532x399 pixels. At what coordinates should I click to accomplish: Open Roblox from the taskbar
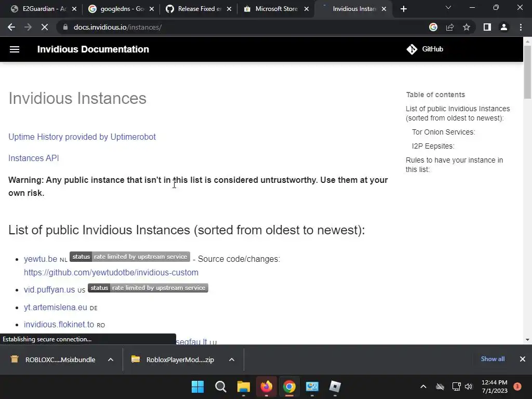point(335,387)
